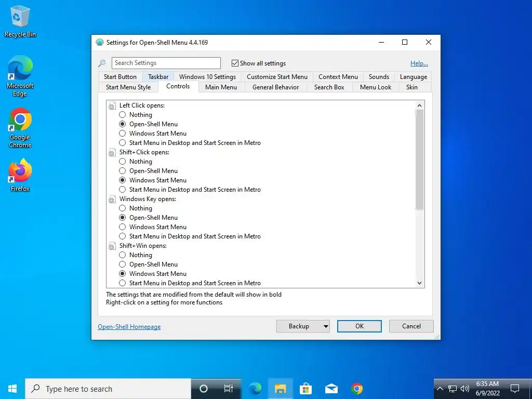Launch Edge from the taskbar

point(255,389)
